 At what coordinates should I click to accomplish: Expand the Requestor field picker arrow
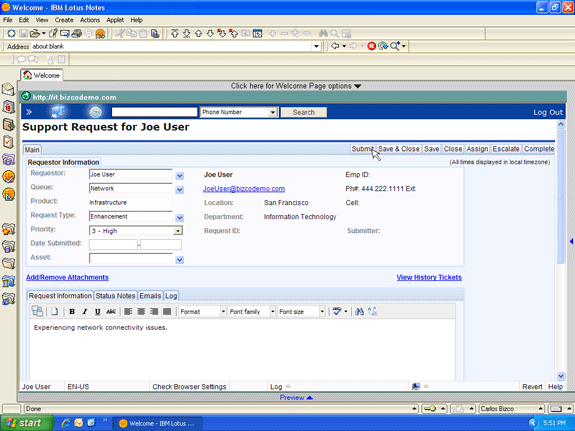click(179, 176)
